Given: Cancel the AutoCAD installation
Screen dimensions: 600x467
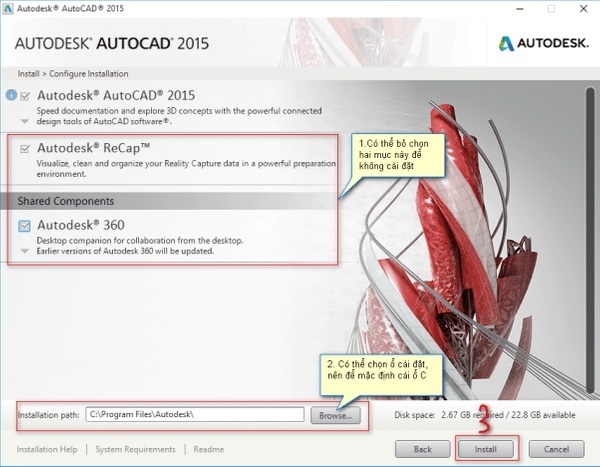Looking at the screenshot, I should [x=550, y=448].
